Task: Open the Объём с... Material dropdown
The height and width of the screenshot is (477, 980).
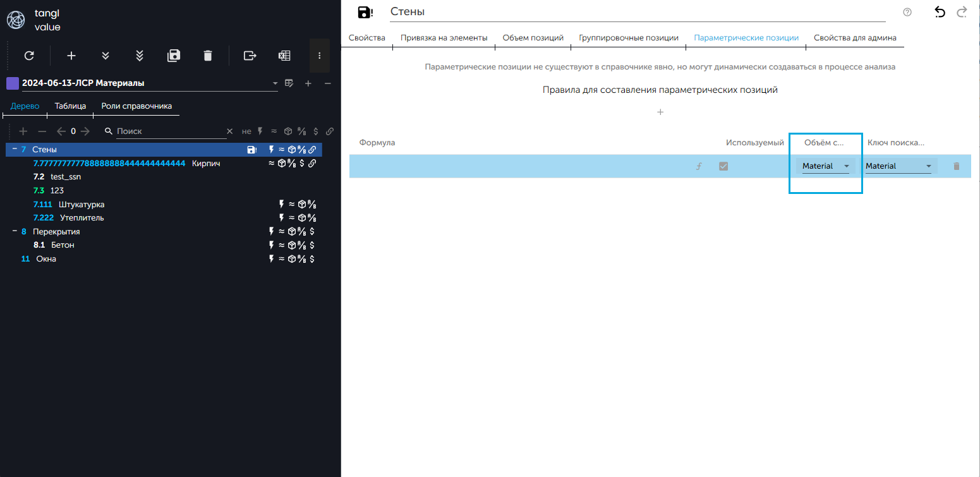Action: coord(825,166)
